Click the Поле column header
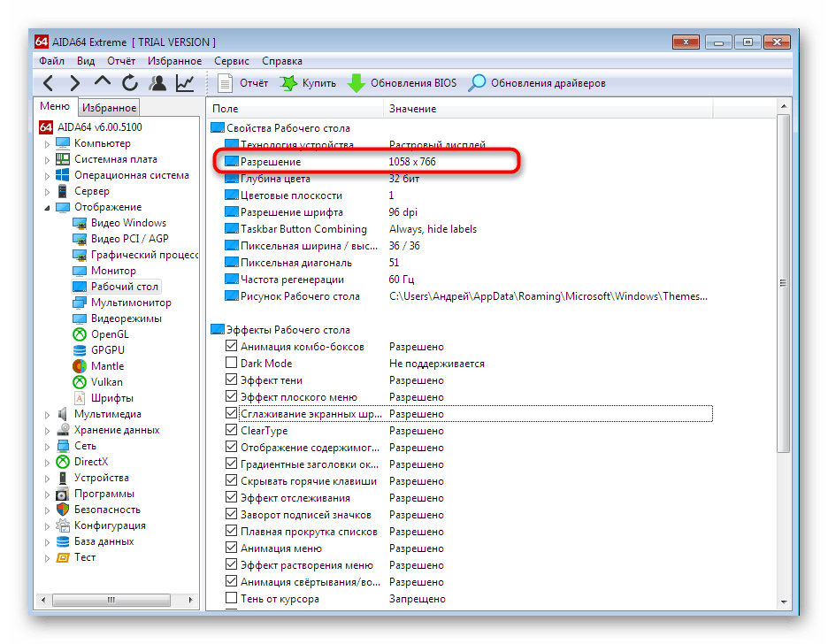This screenshot has width=828, height=644. (295, 109)
